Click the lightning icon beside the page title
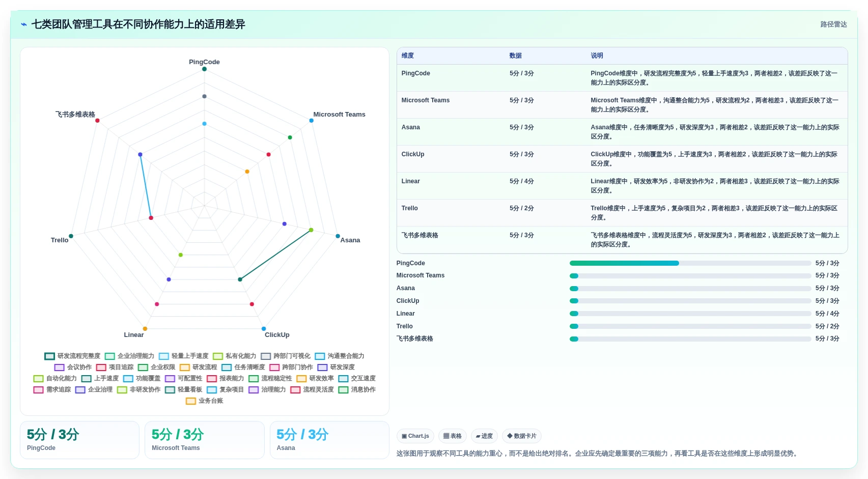 point(24,24)
